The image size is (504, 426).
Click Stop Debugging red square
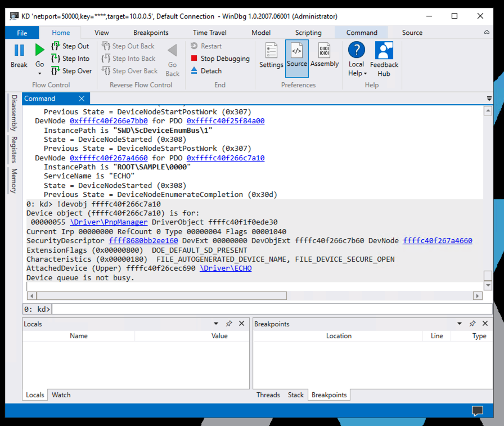[x=194, y=59]
